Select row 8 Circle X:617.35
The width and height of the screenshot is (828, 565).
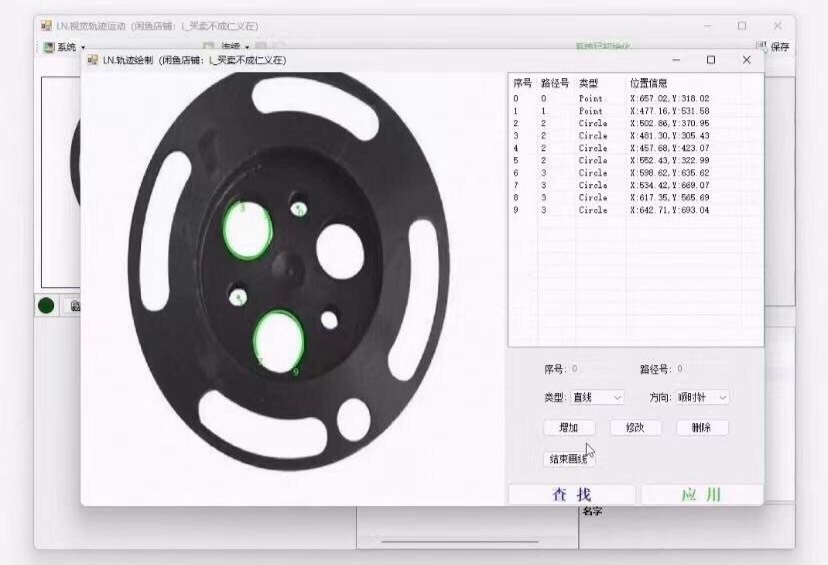[636, 197]
